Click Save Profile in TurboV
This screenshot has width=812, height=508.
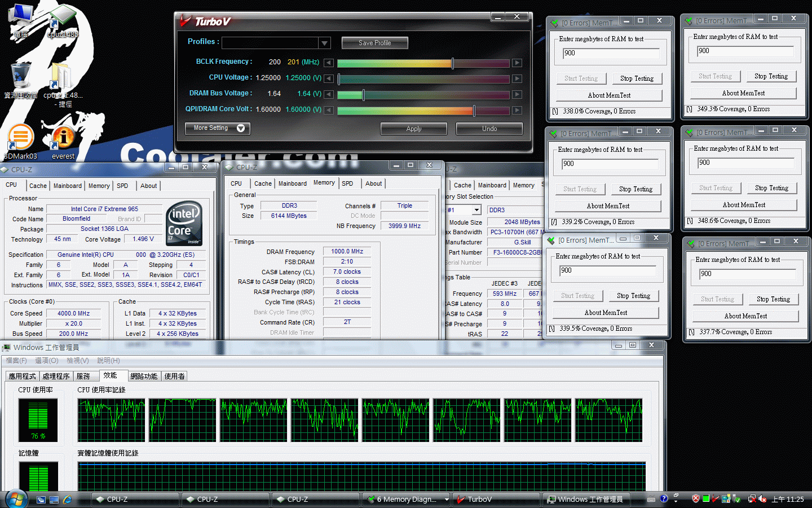point(375,43)
